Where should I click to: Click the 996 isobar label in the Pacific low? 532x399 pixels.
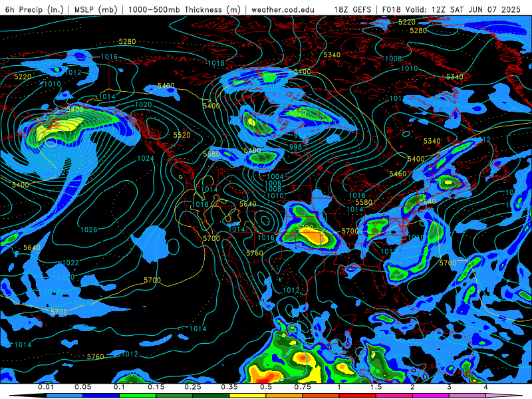55,156
